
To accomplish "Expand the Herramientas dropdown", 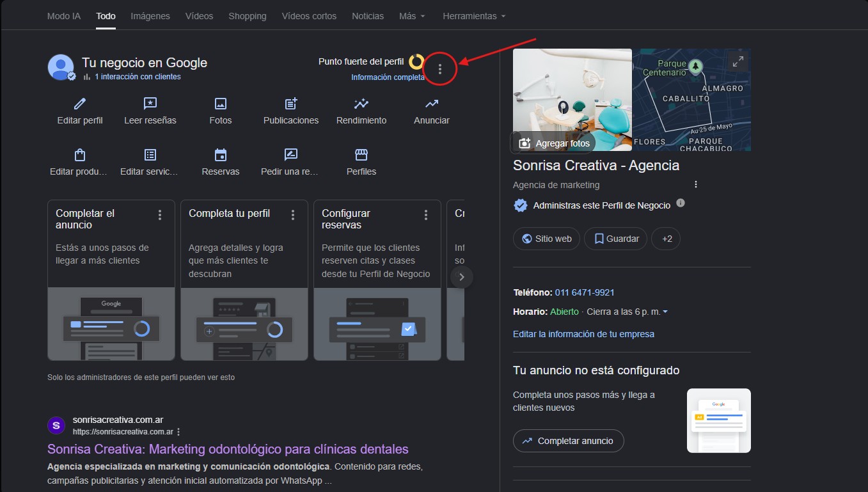I will pyautogui.click(x=474, y=16).
